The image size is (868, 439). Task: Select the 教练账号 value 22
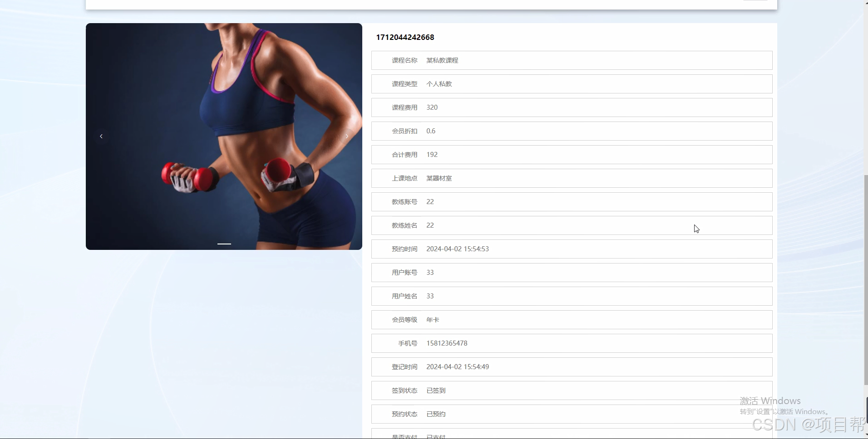click(430, 202)
